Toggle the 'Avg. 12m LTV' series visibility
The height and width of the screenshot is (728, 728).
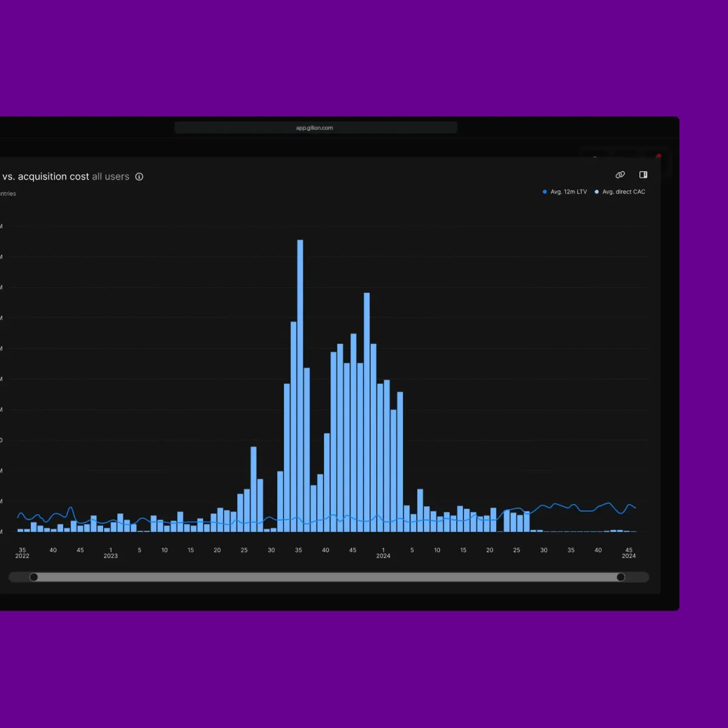[564, 192]
